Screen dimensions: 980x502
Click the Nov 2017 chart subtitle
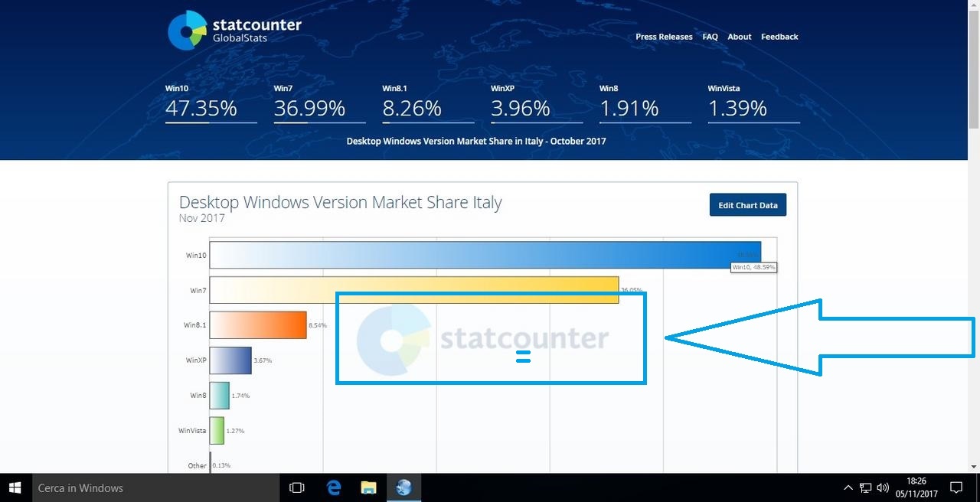[x=202, y=219]
